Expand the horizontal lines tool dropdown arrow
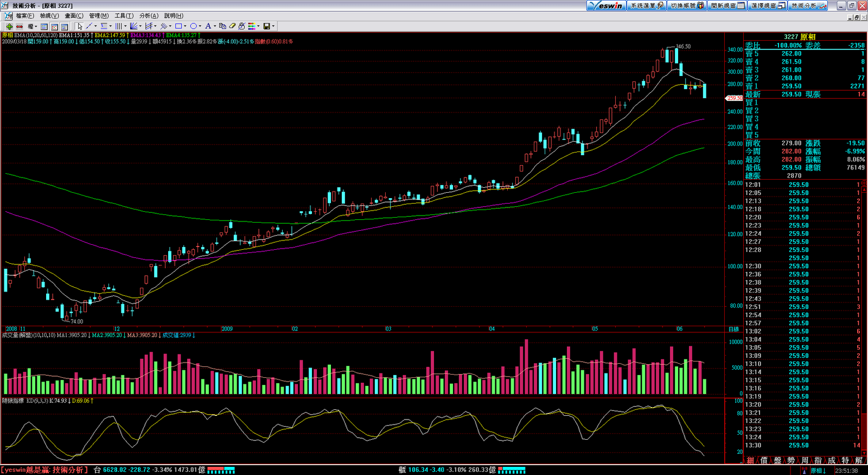 coord(110,26)
